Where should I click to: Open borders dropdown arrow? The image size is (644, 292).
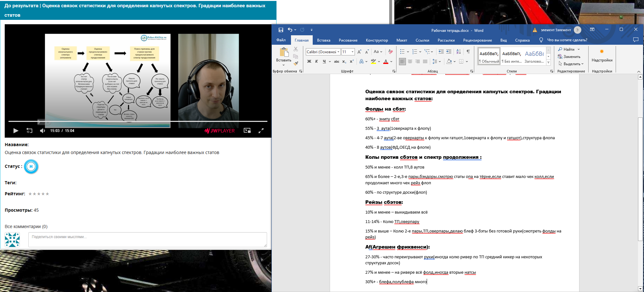[x=467, y=62]
